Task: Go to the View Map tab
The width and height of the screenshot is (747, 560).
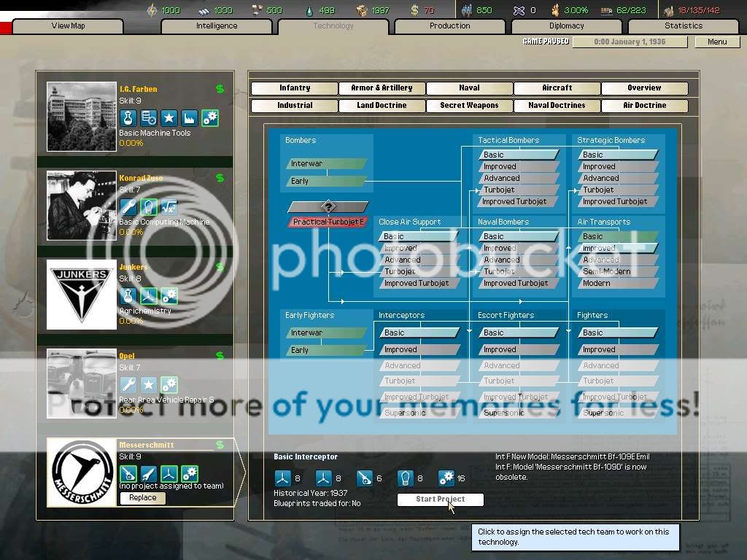Action: tap(68, 26)
